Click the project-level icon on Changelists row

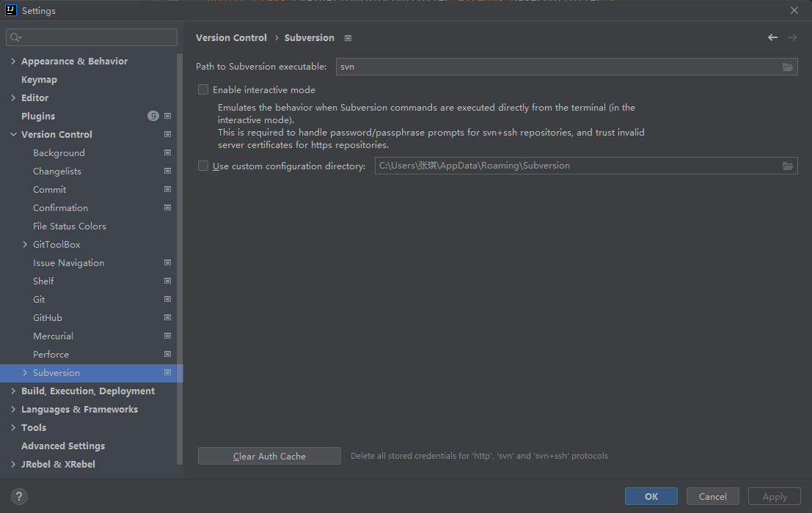click(167, 171)
